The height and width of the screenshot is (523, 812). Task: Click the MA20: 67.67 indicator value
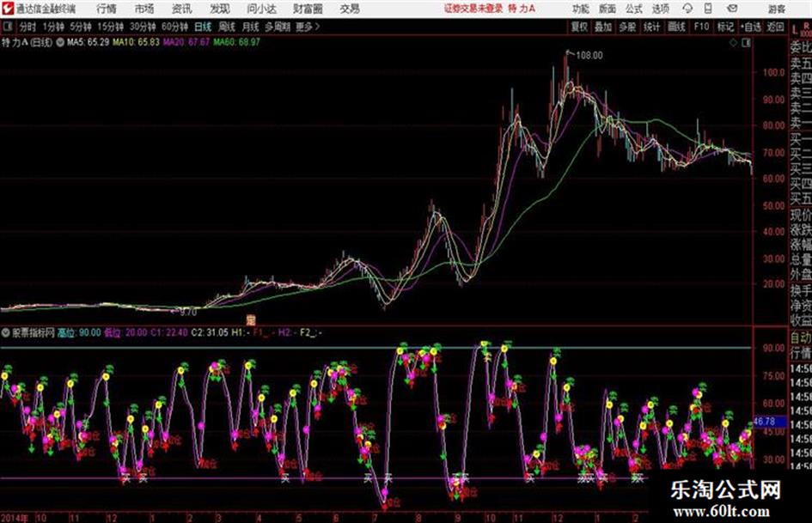(x=186, y=42)
